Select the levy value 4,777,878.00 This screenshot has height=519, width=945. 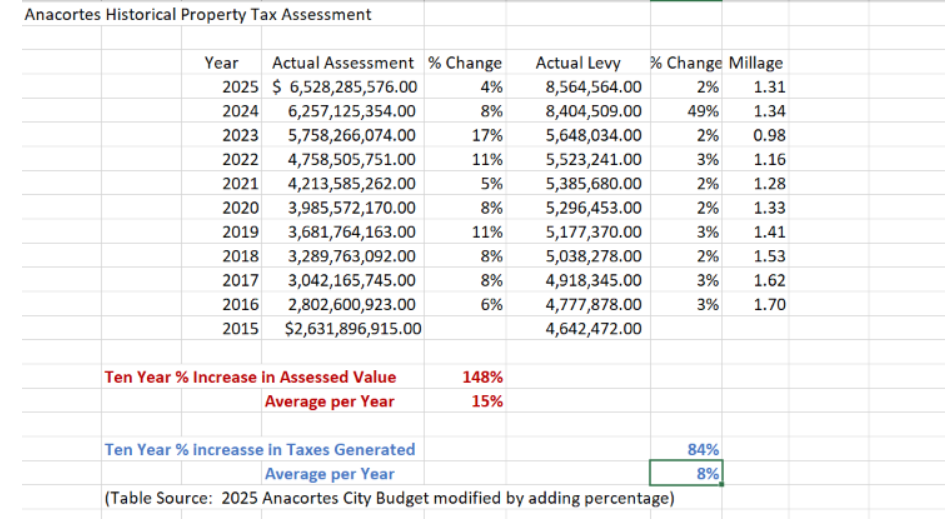594,304
